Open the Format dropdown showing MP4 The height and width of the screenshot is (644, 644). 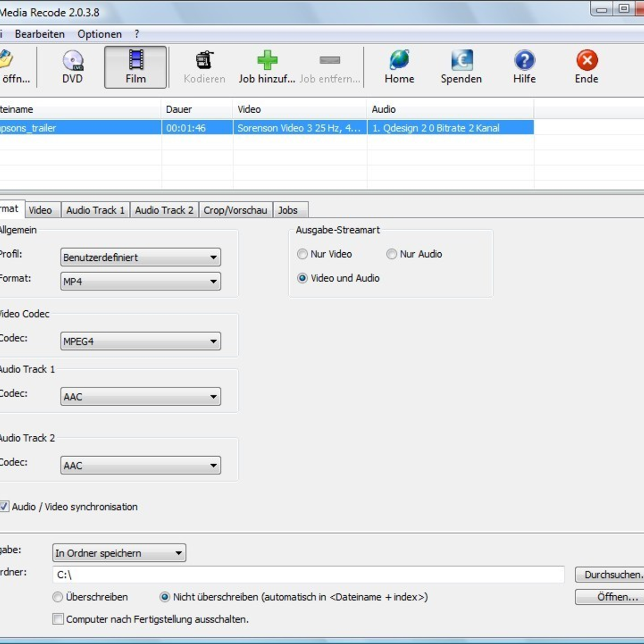coord(141,281)
